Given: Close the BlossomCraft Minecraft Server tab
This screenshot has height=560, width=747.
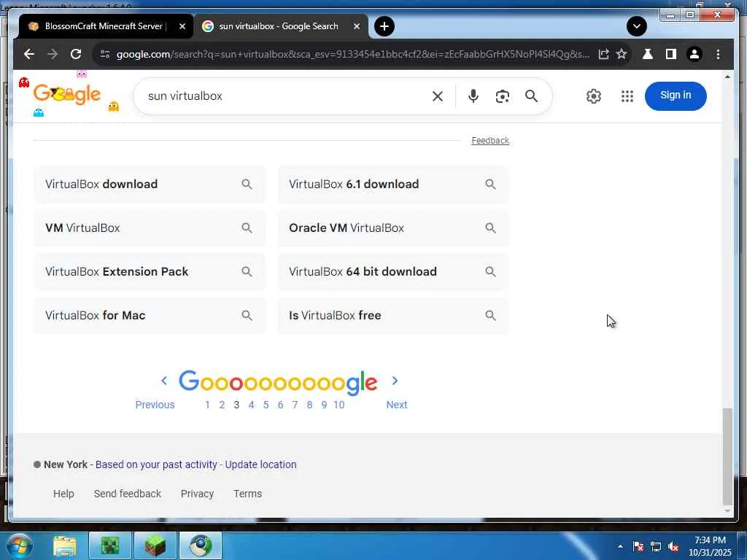Looking at the screenshot, I should tap(182, 26).
